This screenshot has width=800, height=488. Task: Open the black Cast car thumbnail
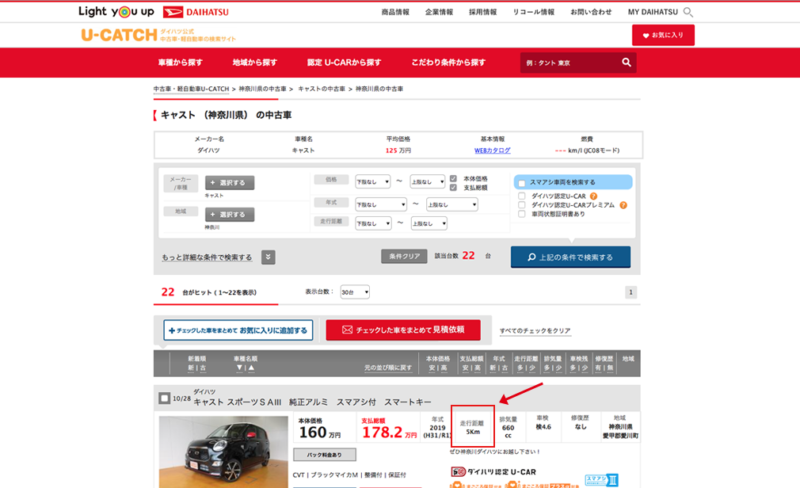pyautogui.click(x=223, y=452)
